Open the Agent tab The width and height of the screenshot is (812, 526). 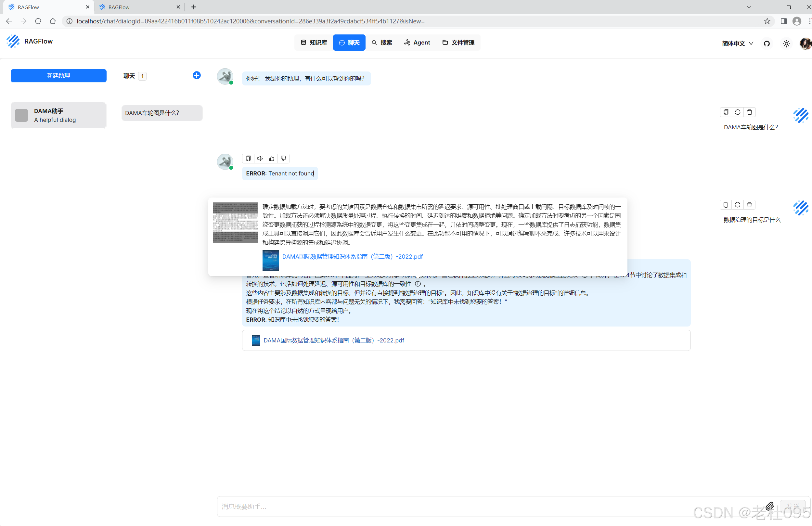tap(417, 43)
